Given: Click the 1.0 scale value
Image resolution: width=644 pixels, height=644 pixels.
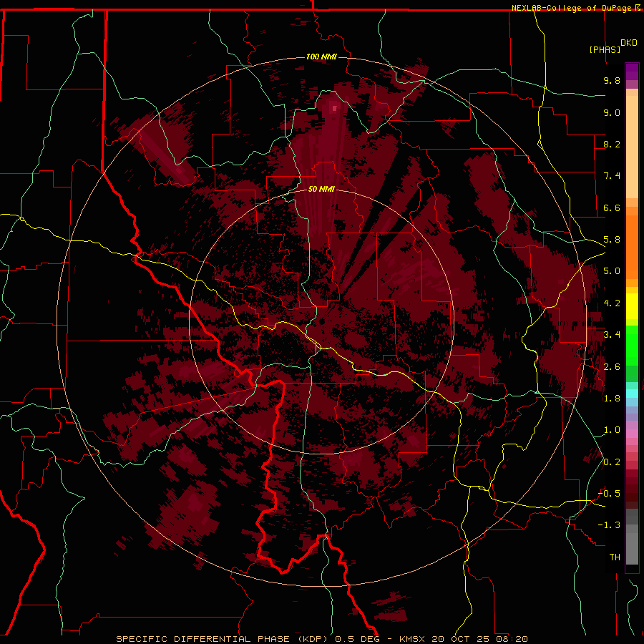Looking at the screenshot, I should click(612, 430).
